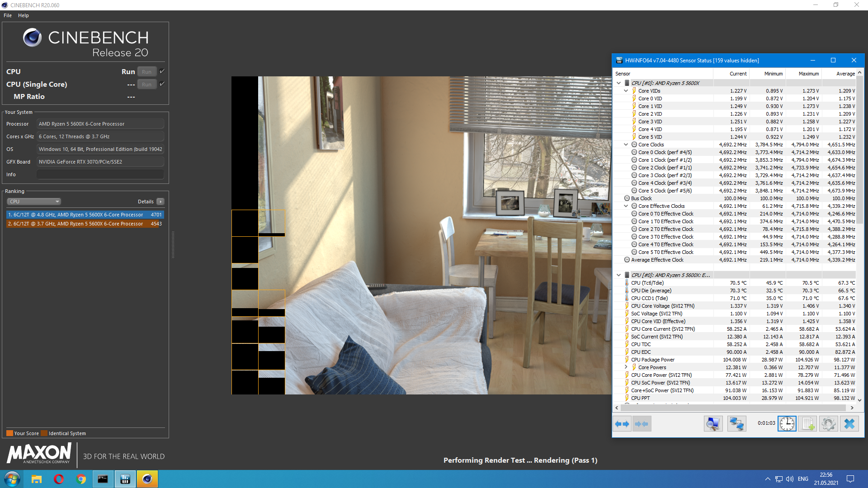Expand the Core Powers sensor group
Screen dimensions: 868x488
click(x=626, y=367)
